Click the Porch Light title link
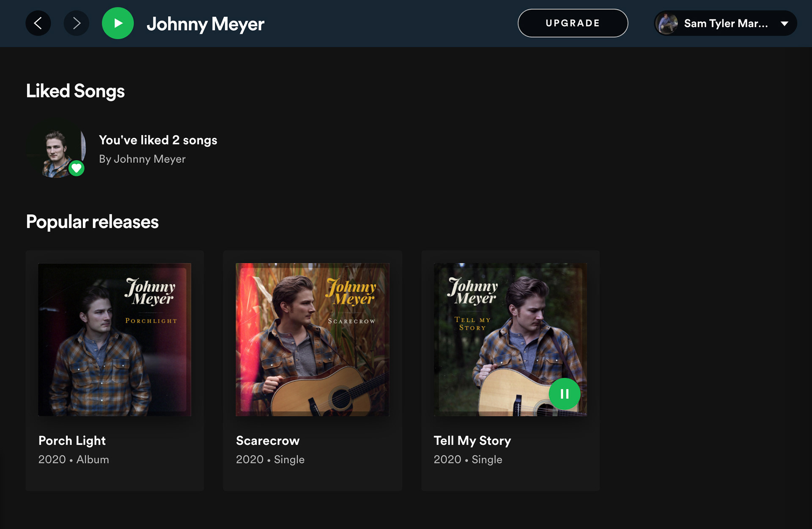 click(x=72, y=441)
